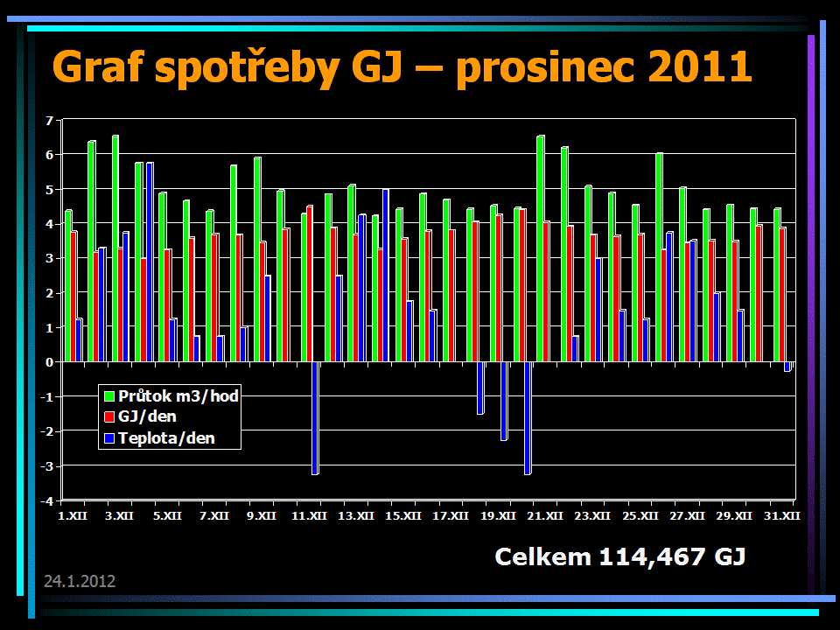The width and height of the screenshot is (840, 630).
Task: Click the Celkem 114,467 GJ total text
Action: point(619,556)
